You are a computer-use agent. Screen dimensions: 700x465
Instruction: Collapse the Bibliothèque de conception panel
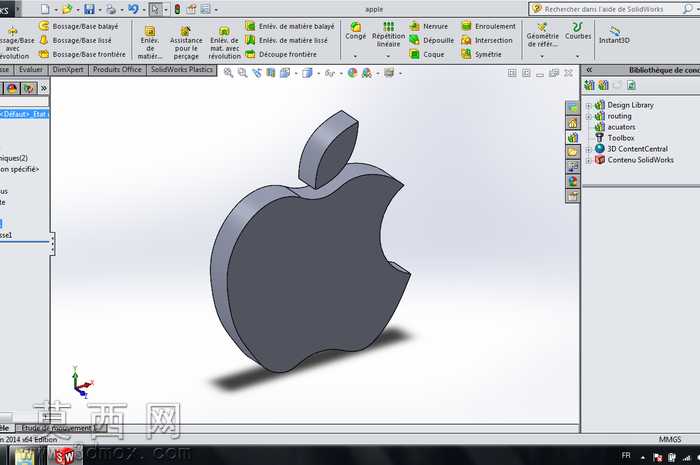589,70
